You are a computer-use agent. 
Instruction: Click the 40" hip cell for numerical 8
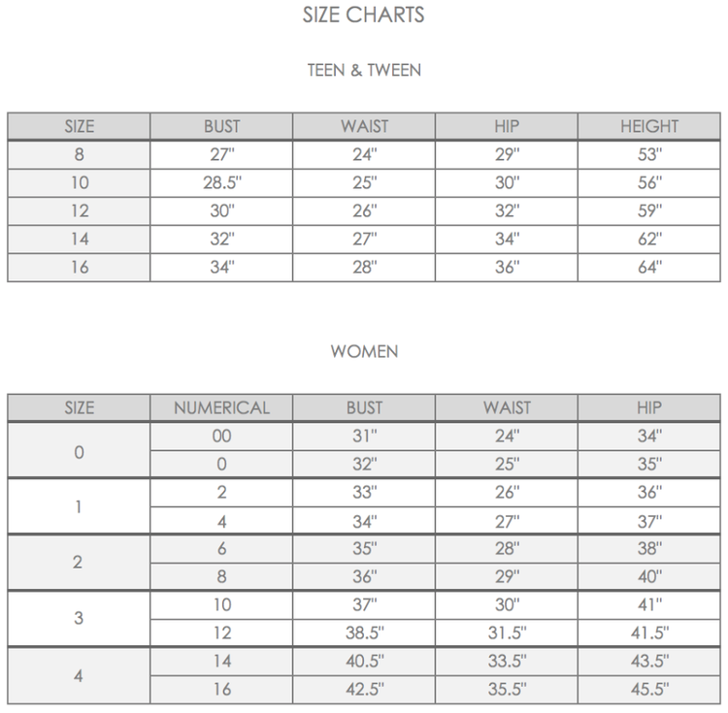coord(649,576)
